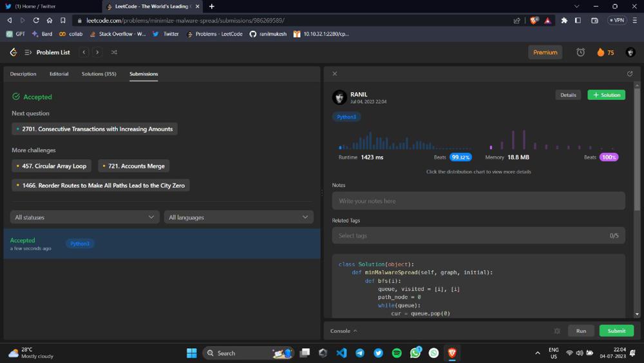644x363 pixels.
Task: Click the LeetCode logo icon
Action: pyautogui.click(x=13, y=52)
